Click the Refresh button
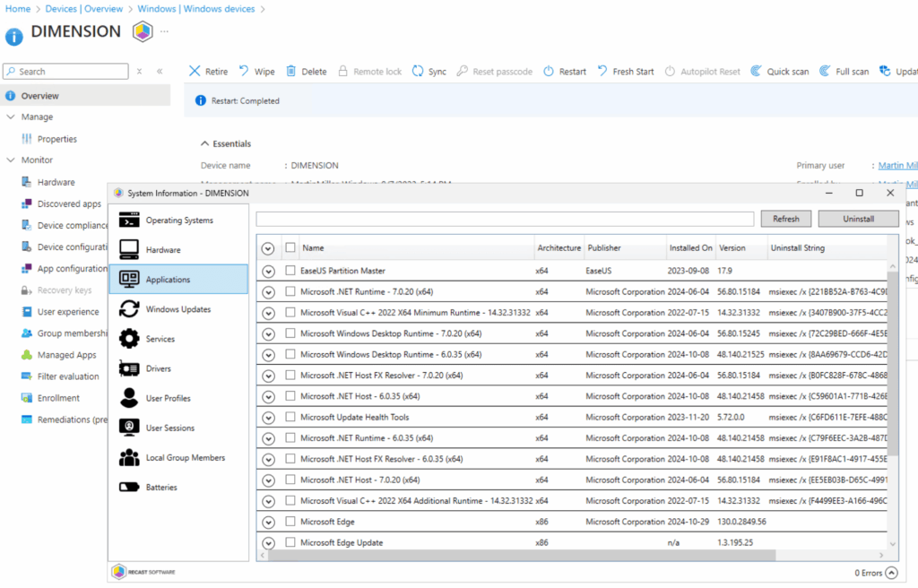The width and height of the screenshot is (918, 588). [x=786, y=218]
